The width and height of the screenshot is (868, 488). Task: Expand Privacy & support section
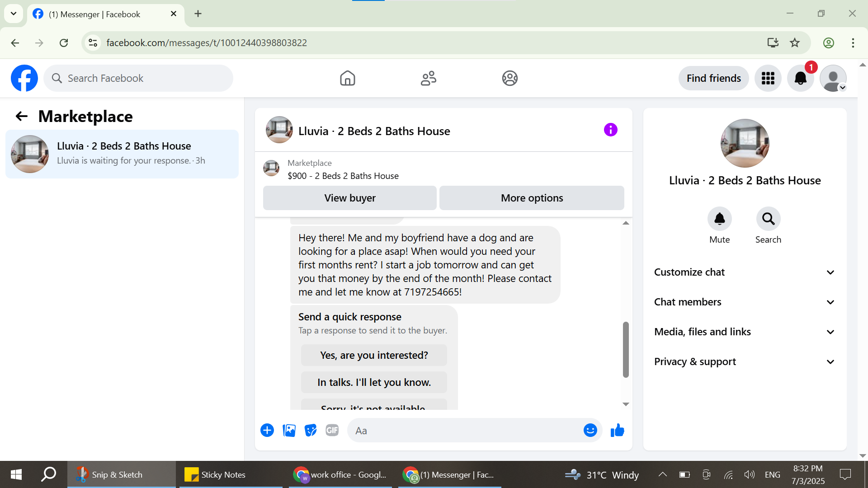tap(744, 361)
